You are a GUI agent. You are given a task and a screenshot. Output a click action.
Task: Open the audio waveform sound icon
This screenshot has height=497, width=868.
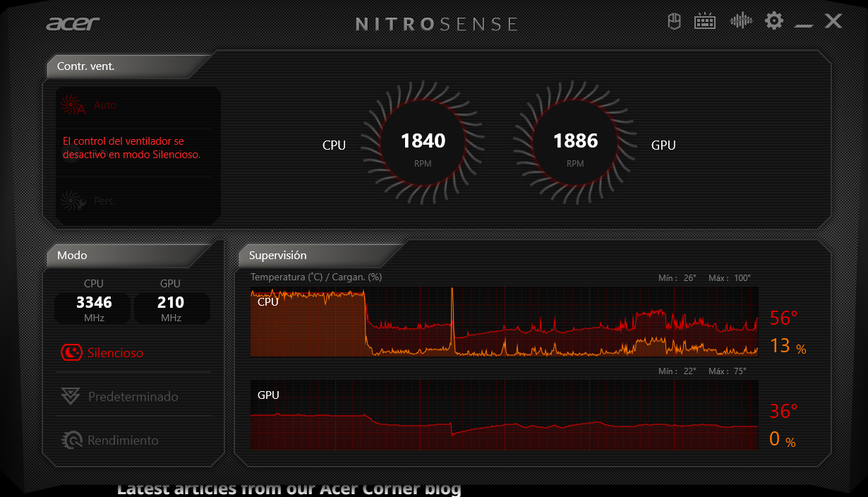(x=741, y=20)
